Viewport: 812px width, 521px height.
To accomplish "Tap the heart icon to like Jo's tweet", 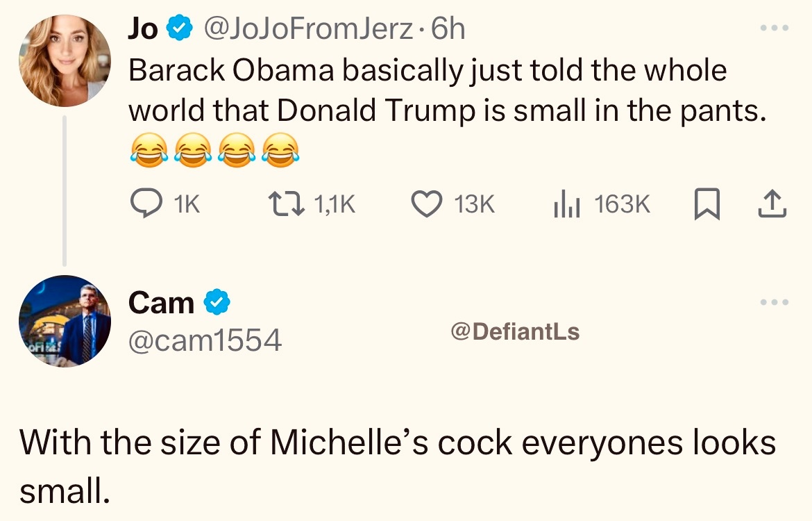I will 427,204.
